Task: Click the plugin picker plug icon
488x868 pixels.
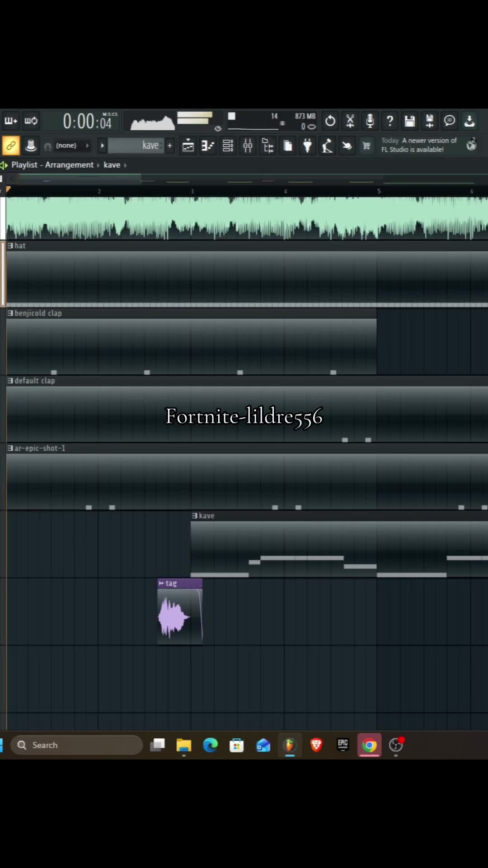Action: [307, 146]
